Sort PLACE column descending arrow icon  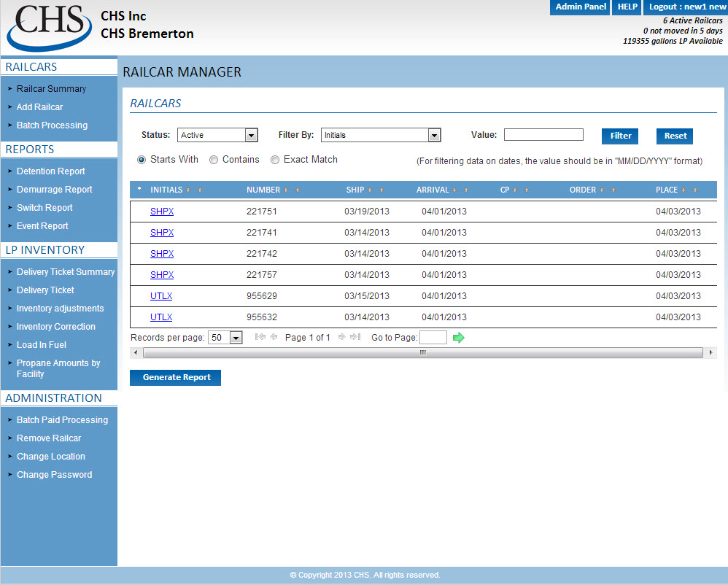[x=684, y=190]
